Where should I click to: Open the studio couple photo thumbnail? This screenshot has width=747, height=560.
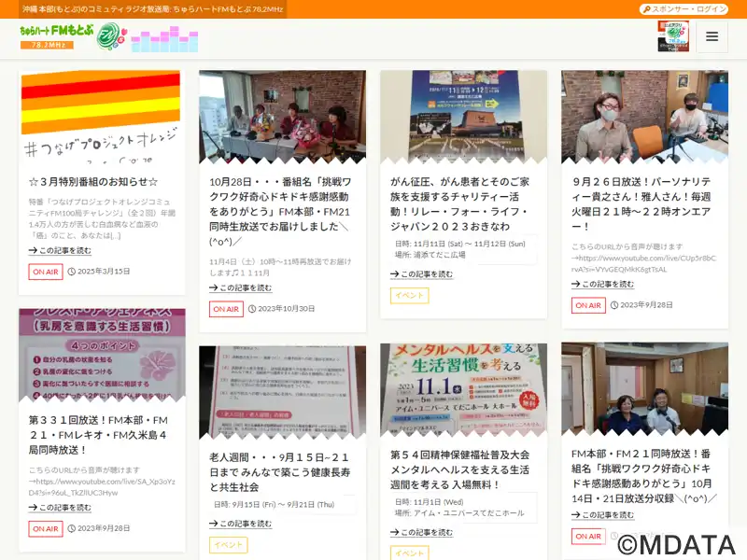(x=644, y=388)
